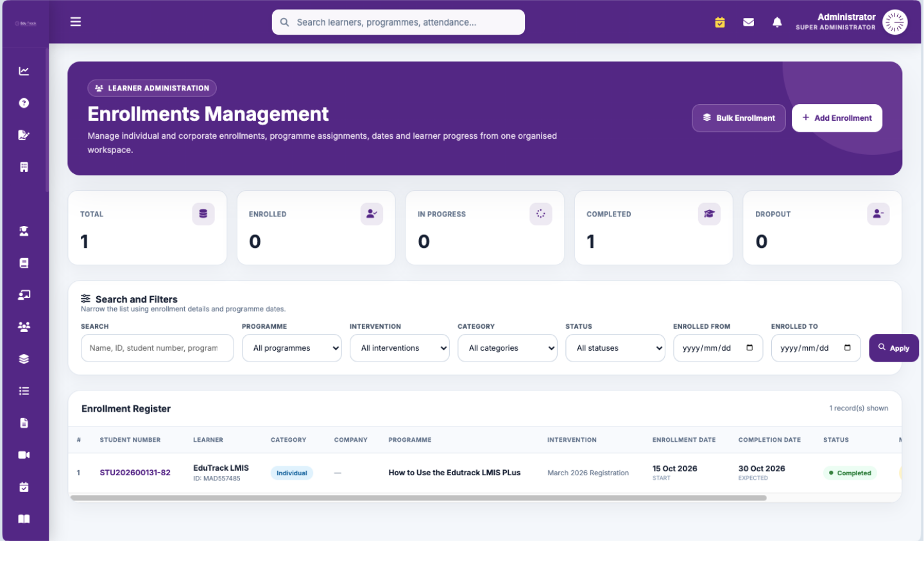
Task: Expand the All programmes dropdown
Action: [292, 348]
